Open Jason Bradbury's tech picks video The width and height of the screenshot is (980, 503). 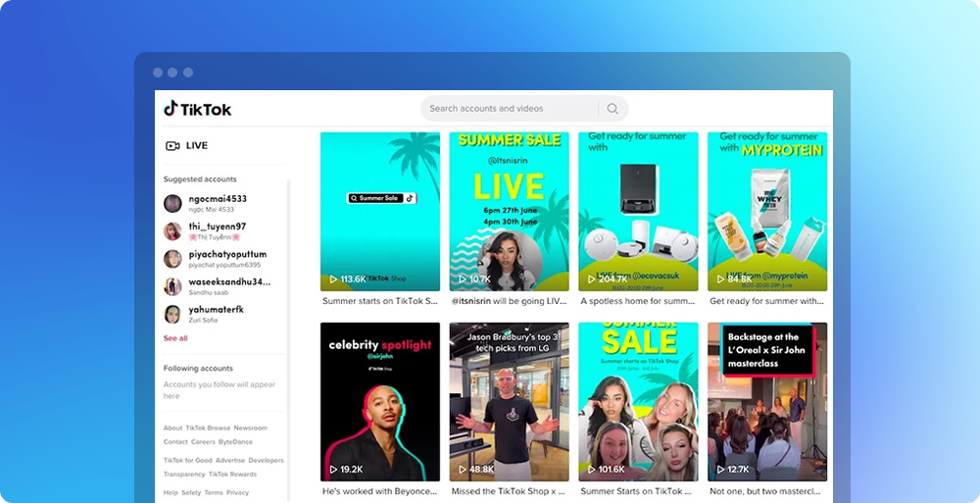click(510, 402)
